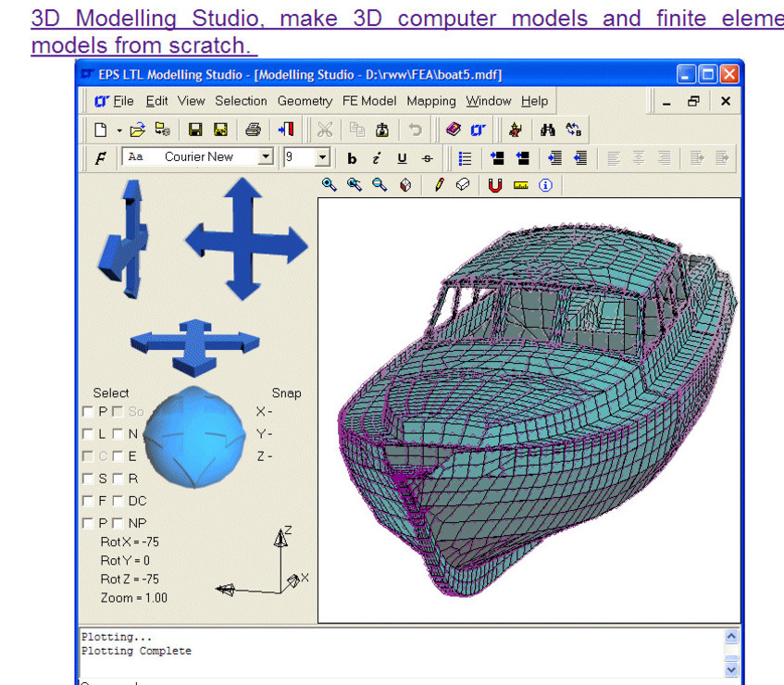The width and height of the screenshot is (784, 685).
Task: Toggle bold formatting
Action: 352,158
